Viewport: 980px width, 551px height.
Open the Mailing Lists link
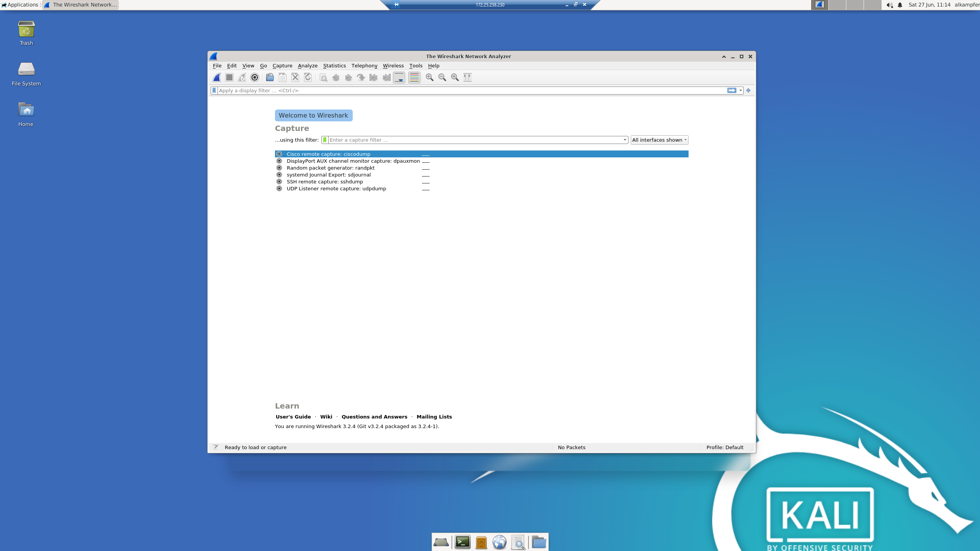[434, 417]
